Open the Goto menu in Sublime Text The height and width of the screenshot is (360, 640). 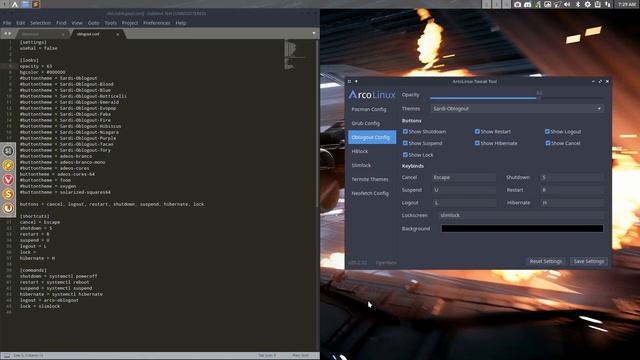click(93, 23)
